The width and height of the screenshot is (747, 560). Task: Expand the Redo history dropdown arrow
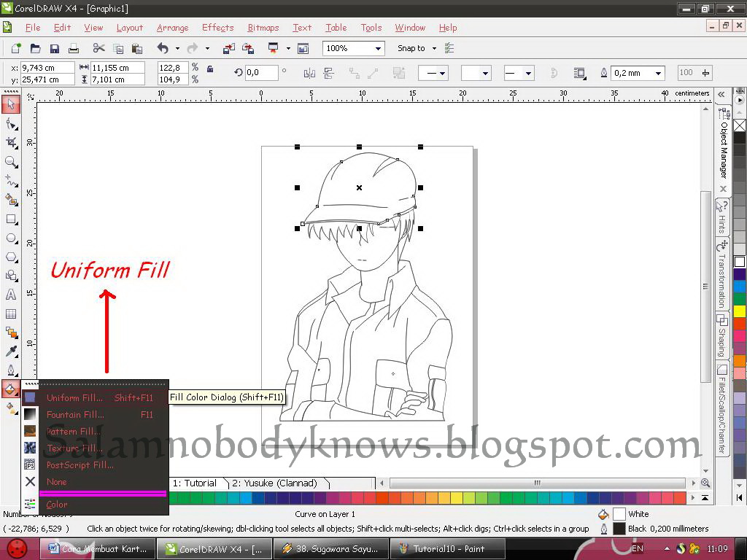coord(207,49)
